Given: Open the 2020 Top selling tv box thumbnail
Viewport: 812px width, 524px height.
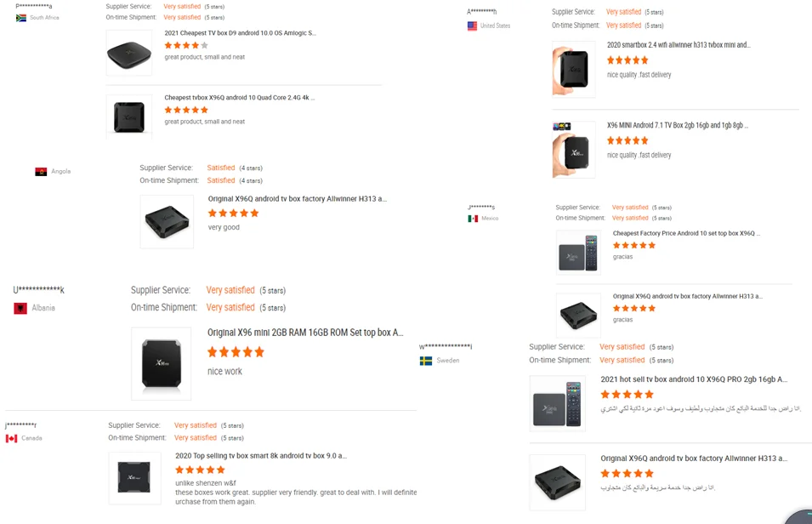Looking at the screenshot, I should 134,478.
